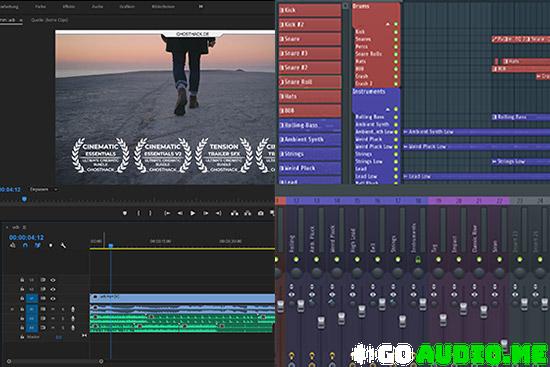550x367 pixels.
Task: Collapse the Instruments track group arrow
Action: click(388, 109)
